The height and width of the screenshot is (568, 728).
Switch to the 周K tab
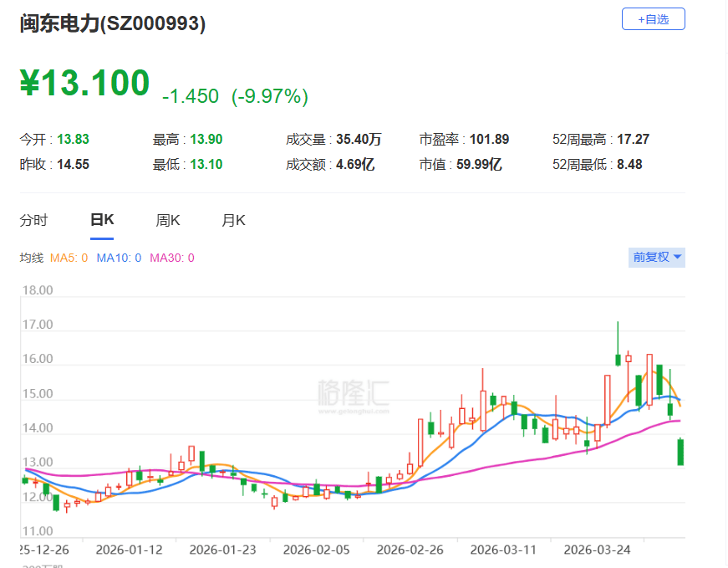point(167,220)
